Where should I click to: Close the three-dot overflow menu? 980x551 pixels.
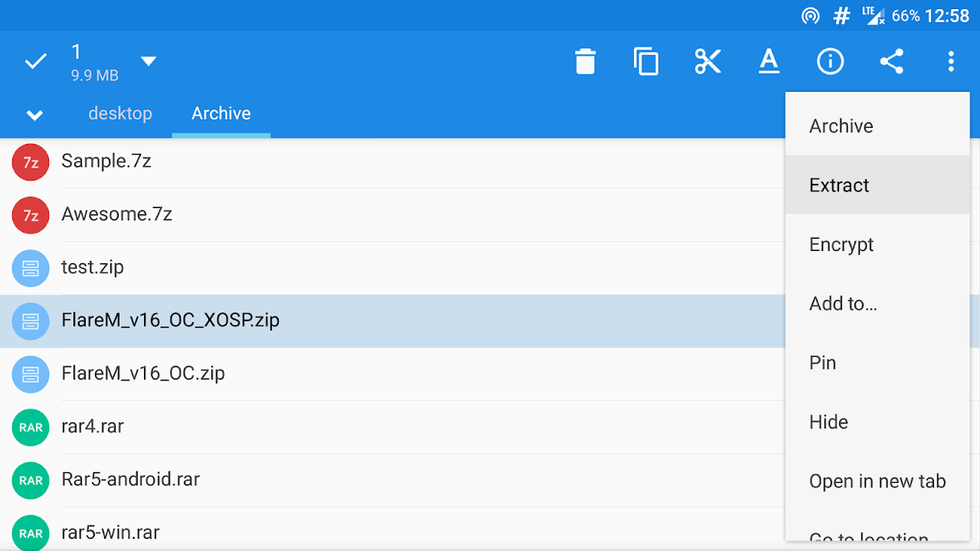(x=951, y=61)
